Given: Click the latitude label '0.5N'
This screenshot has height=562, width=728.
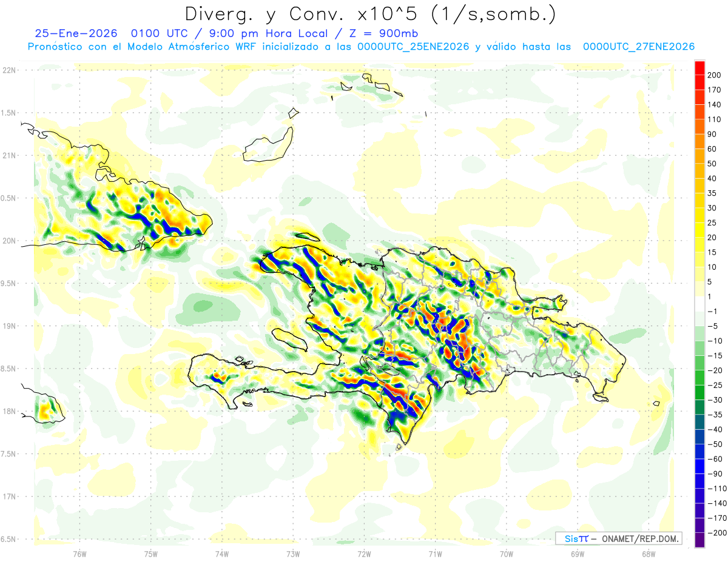Looking at the screenshot, I should pos(8,198).
